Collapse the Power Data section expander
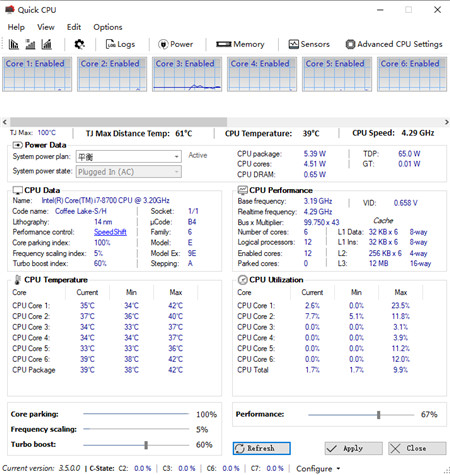 [x=17, y=145]
